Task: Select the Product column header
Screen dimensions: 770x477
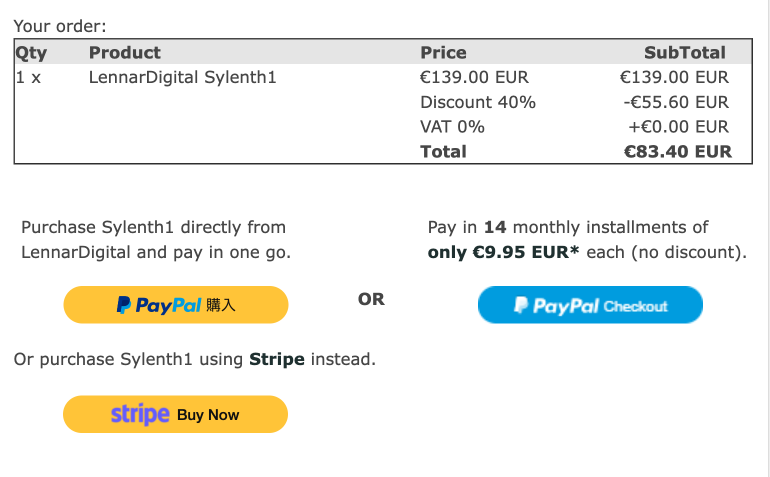Action: coord(125,53)
